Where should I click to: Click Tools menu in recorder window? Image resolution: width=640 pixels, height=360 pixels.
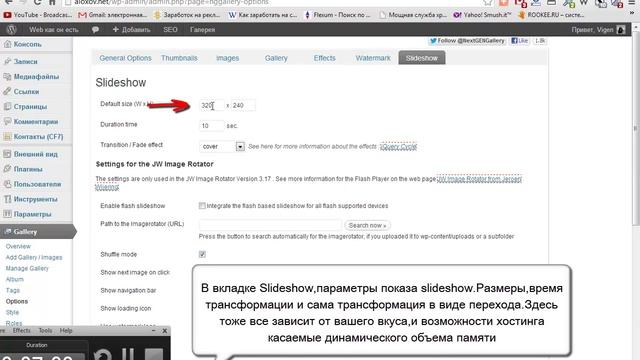click(45, 331)
